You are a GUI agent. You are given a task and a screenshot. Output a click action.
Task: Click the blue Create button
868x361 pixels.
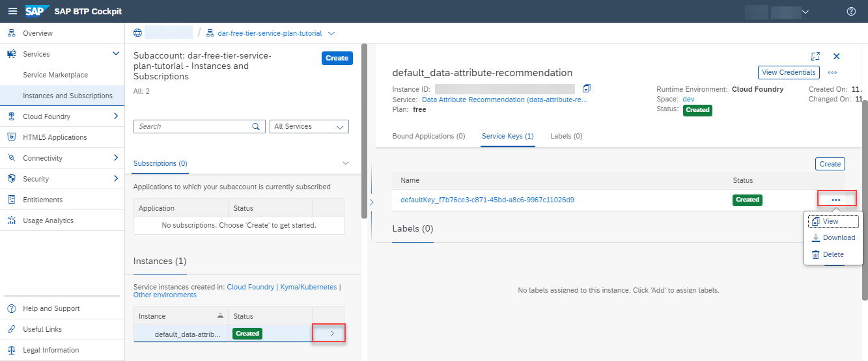tap(337, 58)
